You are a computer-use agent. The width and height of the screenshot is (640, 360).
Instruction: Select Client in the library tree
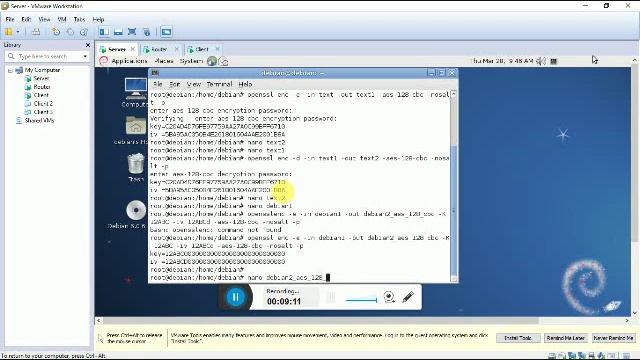click(x=41, y=95)
